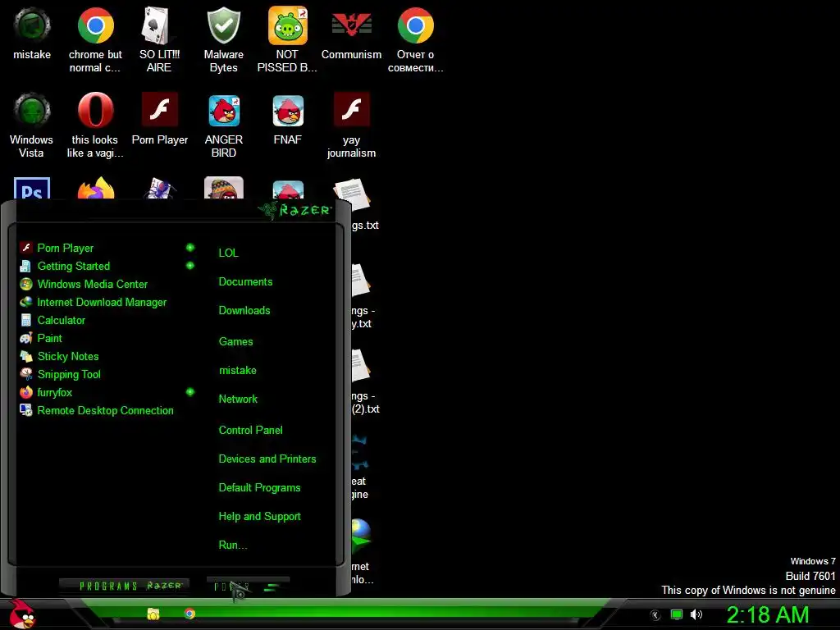Open Downloads from the Start menu
This screenshot has height=630, width=840.
(244, 311)
